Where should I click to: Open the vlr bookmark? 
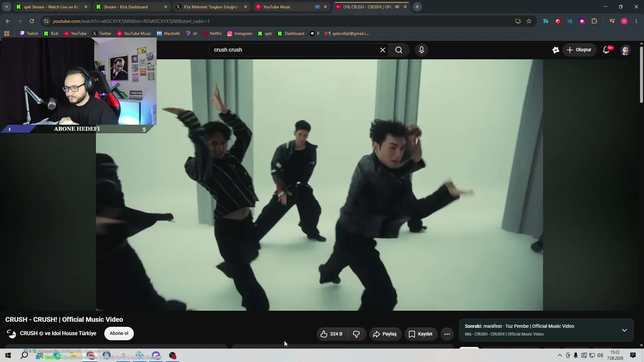192,34
